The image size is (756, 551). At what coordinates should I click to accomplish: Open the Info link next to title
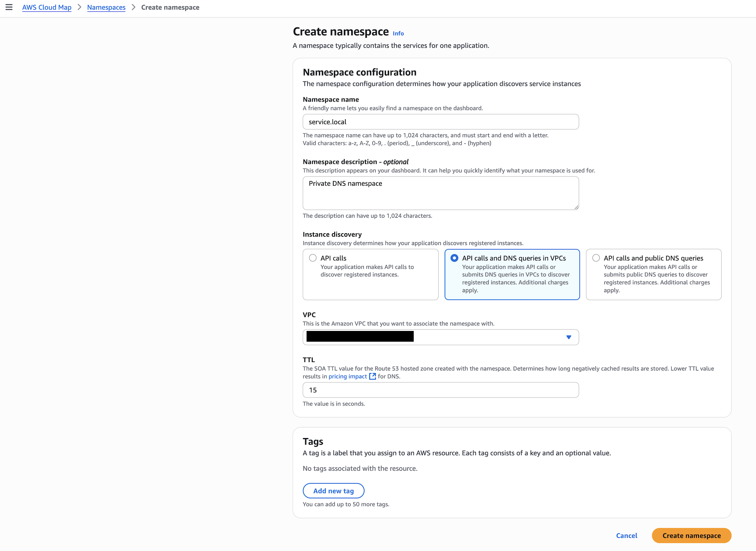tap(398, 33)
